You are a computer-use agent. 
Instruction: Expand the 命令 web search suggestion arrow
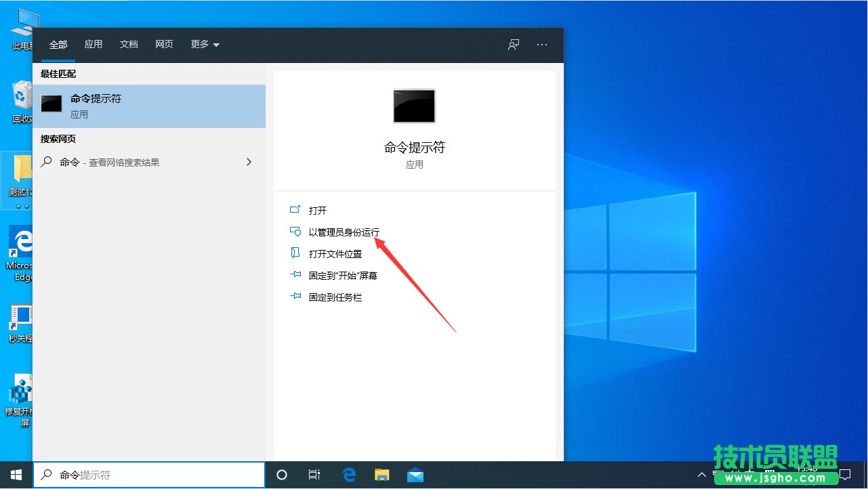point(249,162)
